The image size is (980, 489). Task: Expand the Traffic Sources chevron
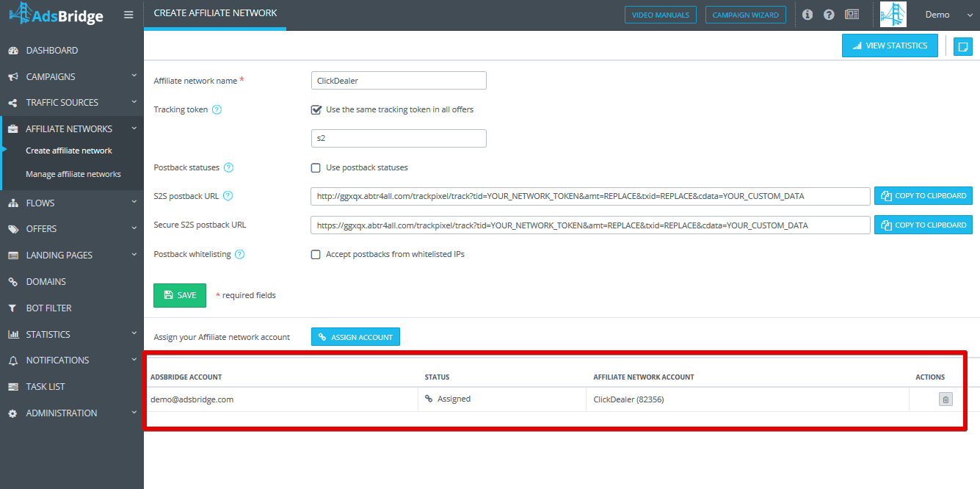[x=134, y=101]
